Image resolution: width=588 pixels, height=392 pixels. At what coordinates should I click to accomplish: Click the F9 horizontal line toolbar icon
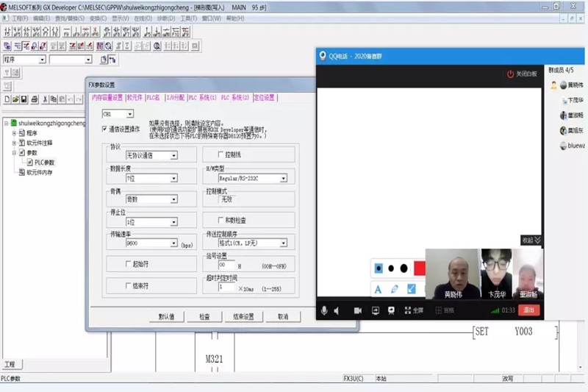pyautogui.click(x=67, y=32)
